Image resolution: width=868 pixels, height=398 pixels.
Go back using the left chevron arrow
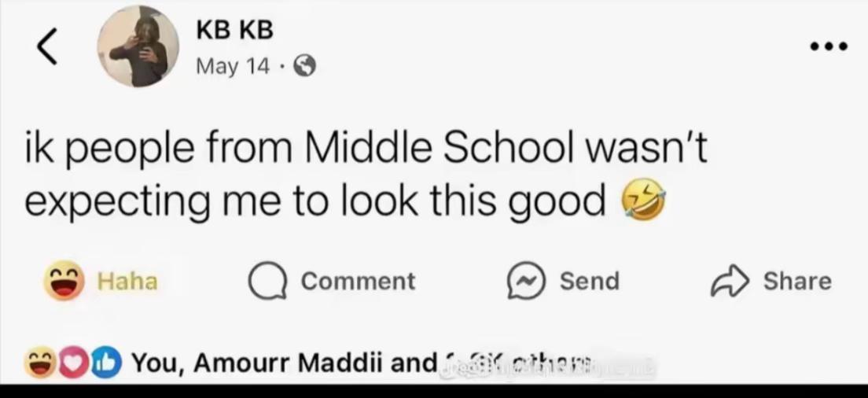(47, 47)
